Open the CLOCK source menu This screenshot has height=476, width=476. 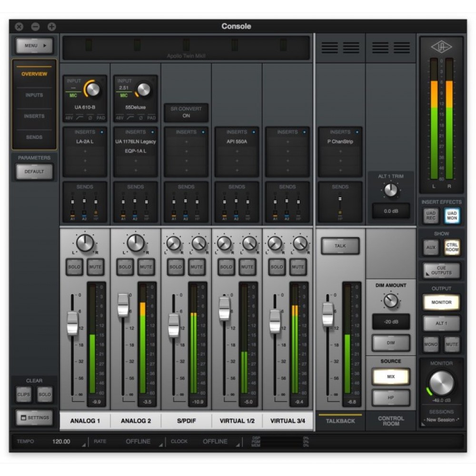[x=215, y=441]
